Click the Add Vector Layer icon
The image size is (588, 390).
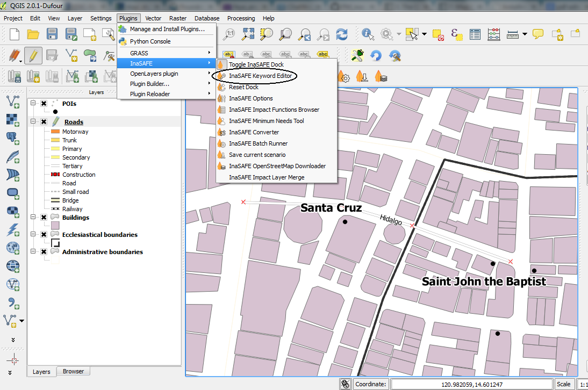point(13,102)
